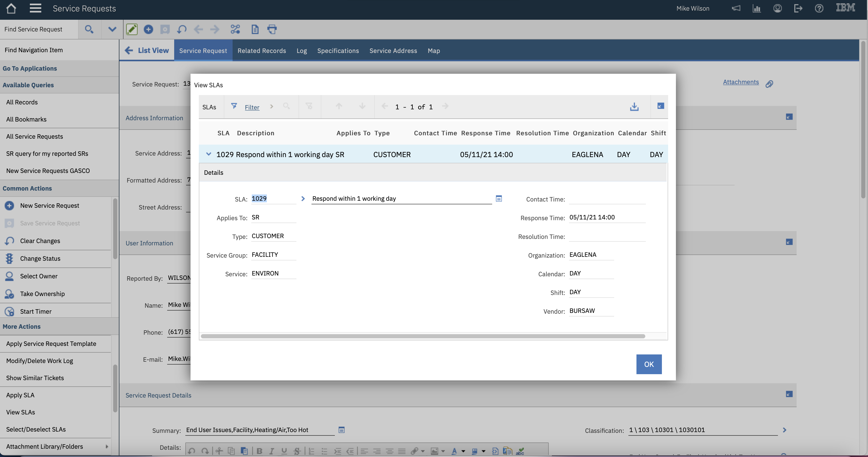Click the Filter link in SLAs table
The image size is (868, 457).
252,107
